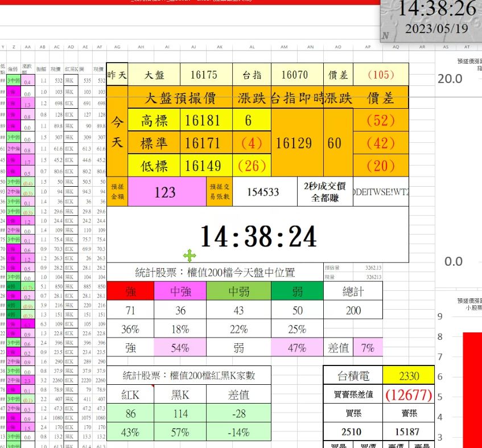Click the desktop clock widget showing 14:38:26
This screenshot has width=482, height=448.
click(x=431, y=20)
